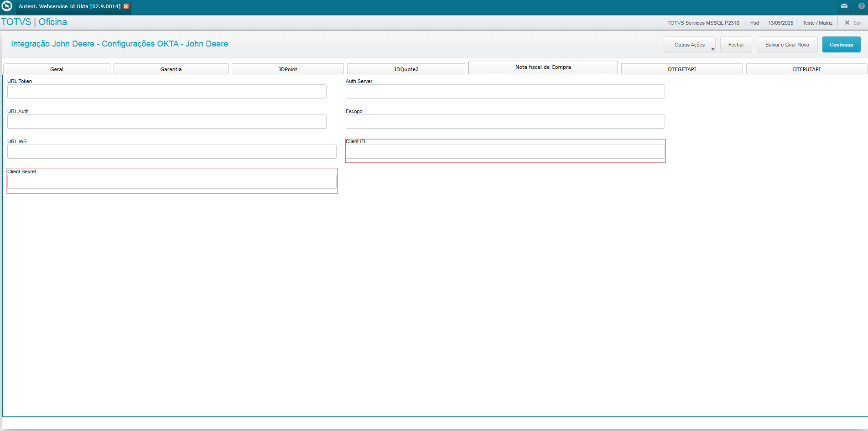Click the Confirmar button
The image size is (868, 431).
pyautogui.click(x=841, y=45)
